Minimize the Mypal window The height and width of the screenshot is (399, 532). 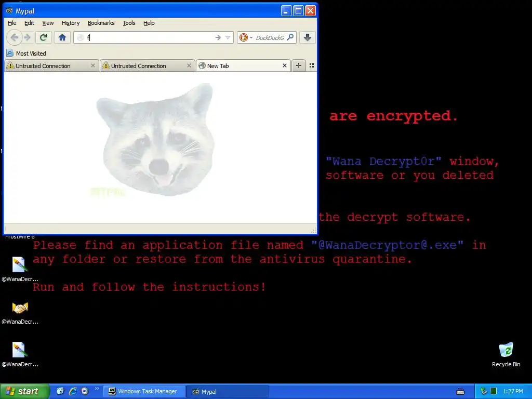click(286, 10)
